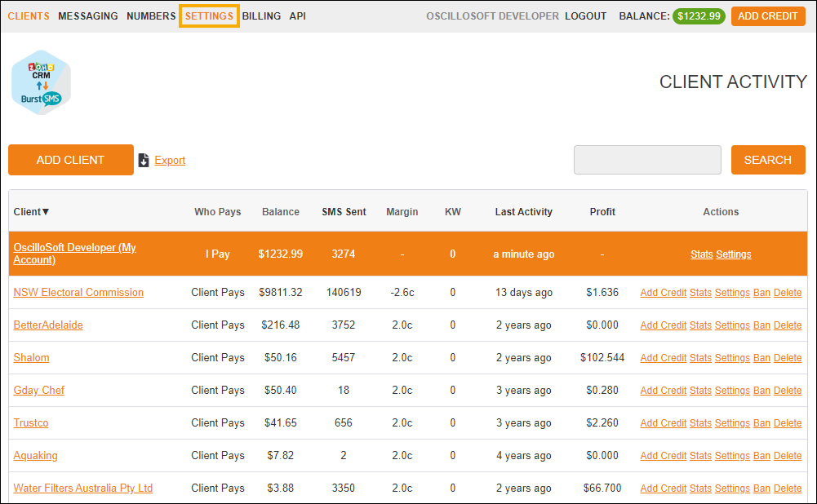View Stats for Aquaking
Image resolution: width=817 pixels, height=504 pixels.
coord(700,456)
